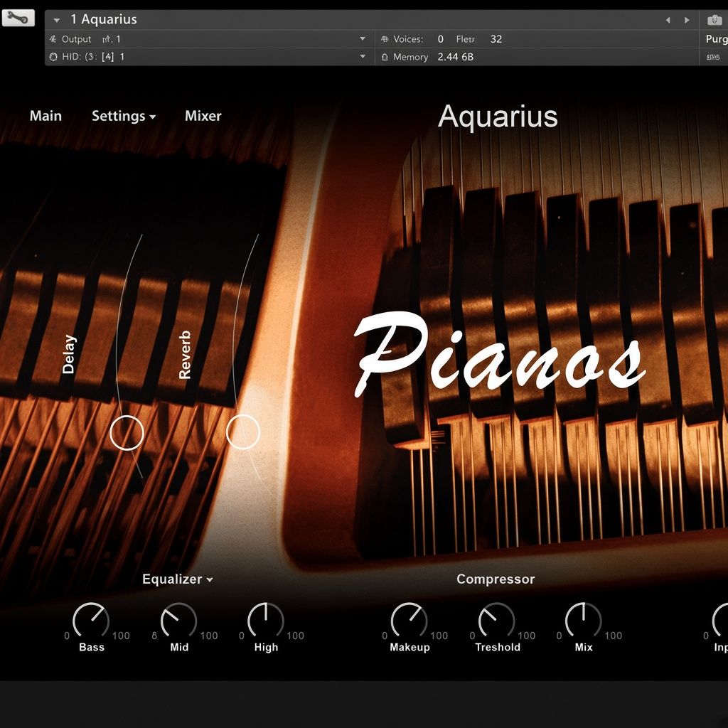728x728 pixels.
Task: Click the MIDI channel icon beside HID
Action: pos(53,57)
